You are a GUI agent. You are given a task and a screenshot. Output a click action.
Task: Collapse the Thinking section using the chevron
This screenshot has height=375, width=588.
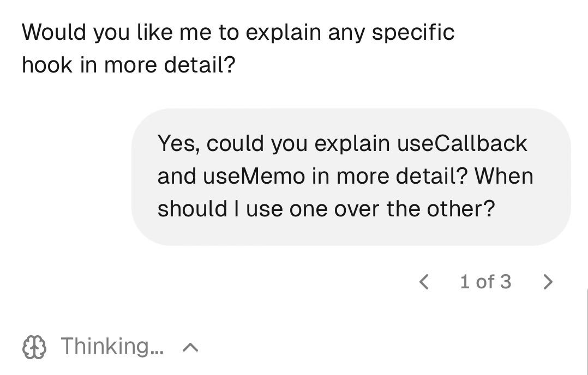click(190, 348)
